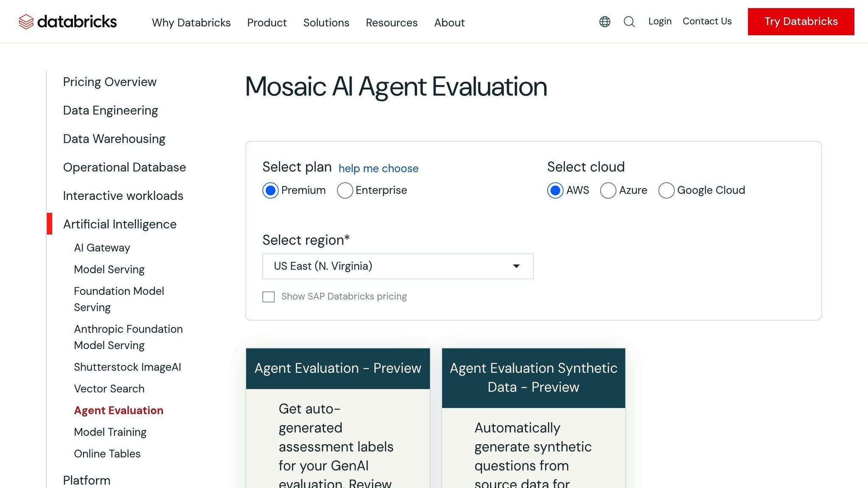868x488 pixels.
Task: Choose Google Cloud as the cloud
Action: (x=667, y=191)
